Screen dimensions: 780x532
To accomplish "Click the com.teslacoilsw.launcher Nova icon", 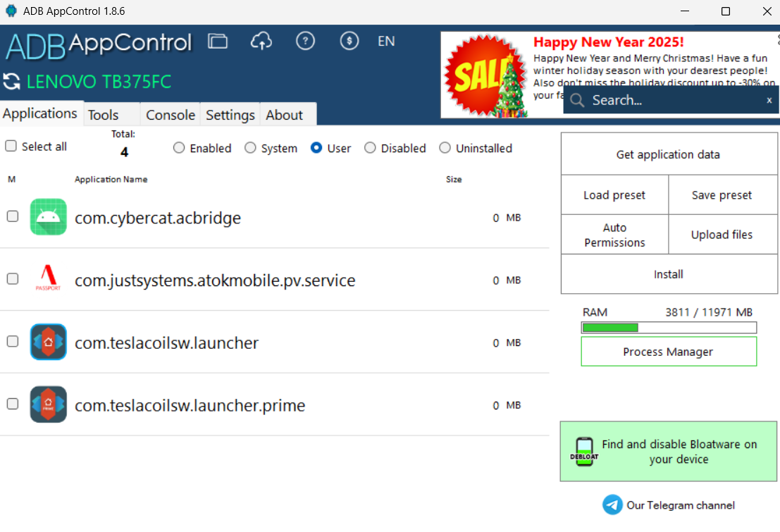I will (x=48, y=342).
